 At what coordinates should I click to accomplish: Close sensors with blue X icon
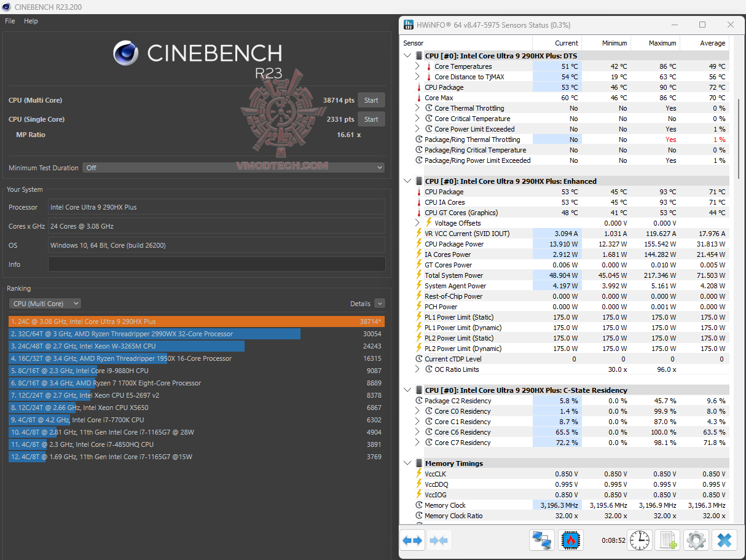[724, 540]
